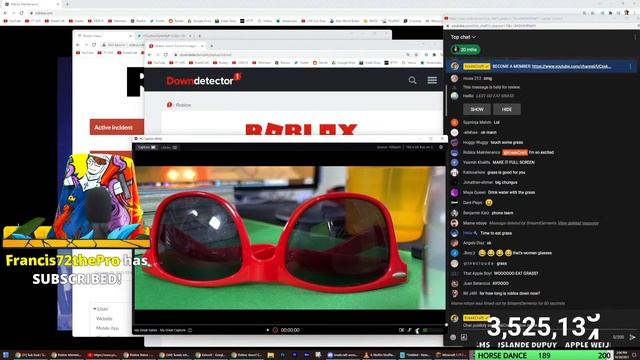Image resolution: width=640 pixels, height=360 pixels.
Task: Select Roblox Maintenance tab in main Chrome
Action: tap(31, 4)
